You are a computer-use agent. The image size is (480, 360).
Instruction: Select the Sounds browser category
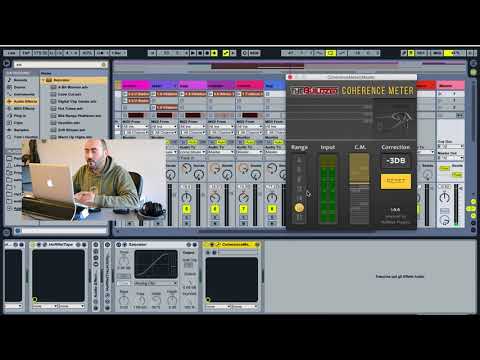click(21, 80)
